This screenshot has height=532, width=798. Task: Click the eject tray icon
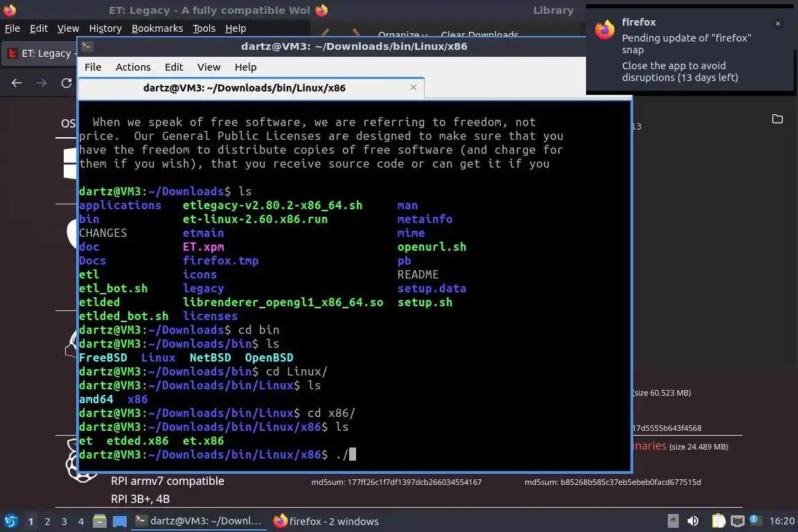coord(673,521)
